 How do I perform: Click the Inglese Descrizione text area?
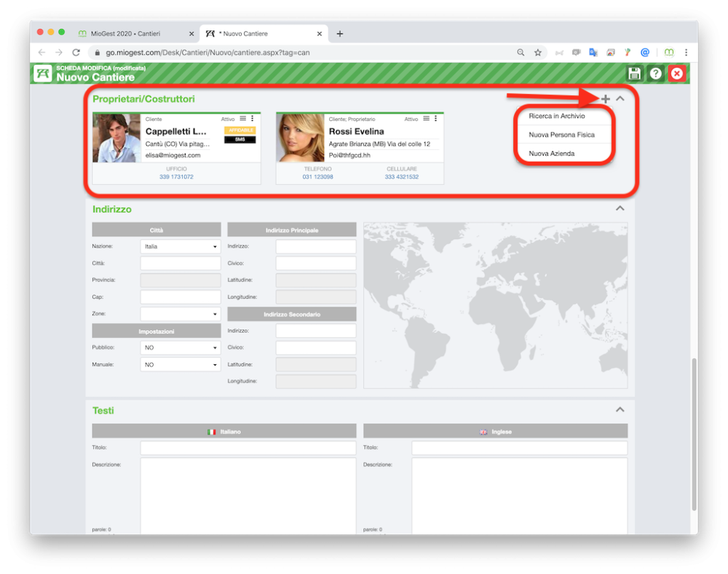(519, 496)
